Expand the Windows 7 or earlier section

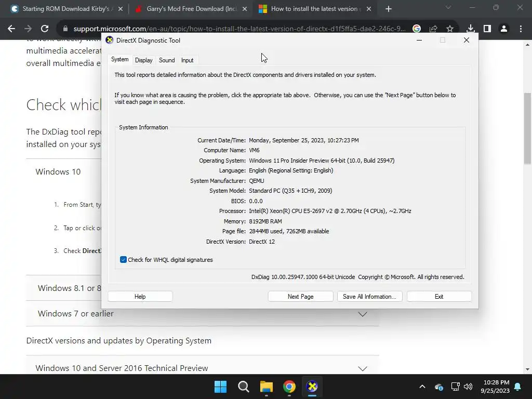pyautogui.click(x=203, y=314)
